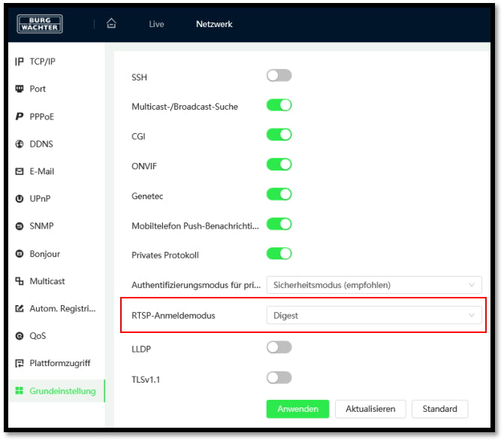Enable the LLDP toggle
The image size is (504, 442).
click(x=279, y=347)
